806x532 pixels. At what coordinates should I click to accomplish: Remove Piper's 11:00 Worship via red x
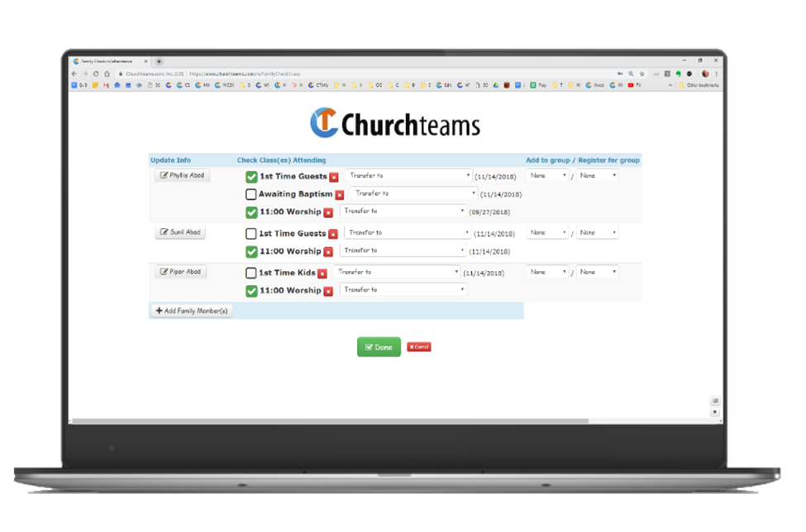[x=328, y=291]
